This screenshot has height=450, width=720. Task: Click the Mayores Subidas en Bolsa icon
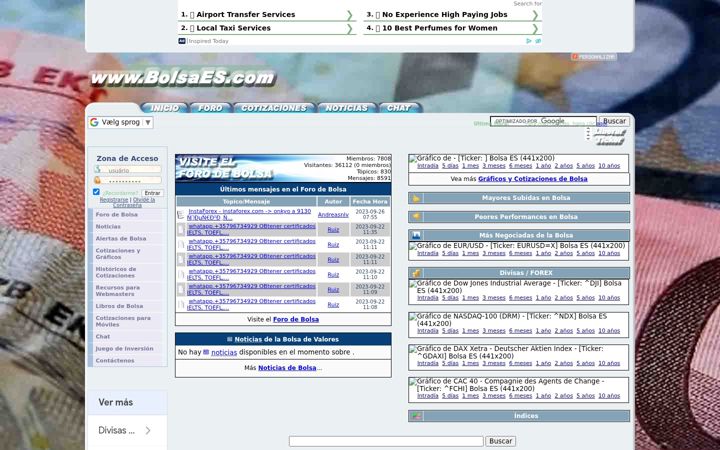416,198
